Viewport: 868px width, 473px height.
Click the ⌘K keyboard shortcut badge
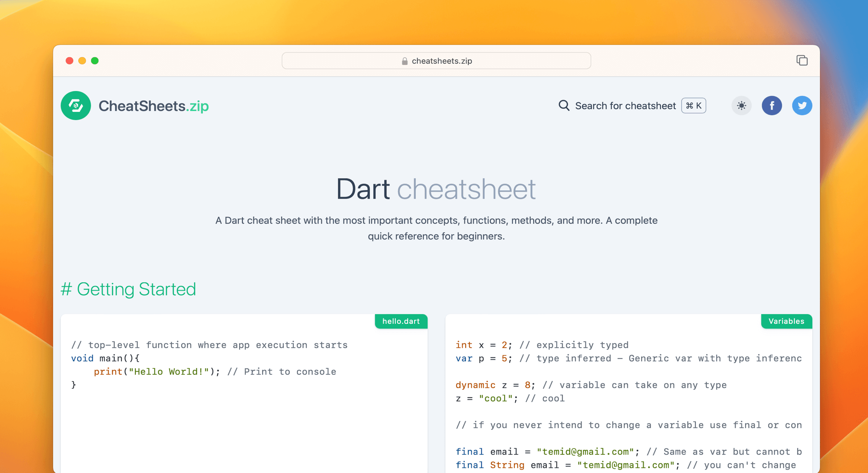tap(693, 106)
